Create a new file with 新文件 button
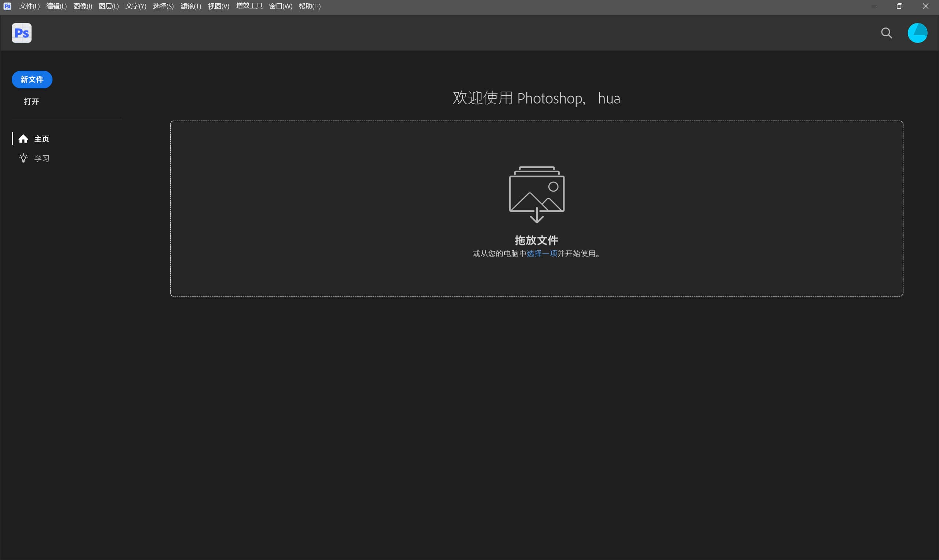The width and height of the screenshot is (939, 560). coord(32,80)
